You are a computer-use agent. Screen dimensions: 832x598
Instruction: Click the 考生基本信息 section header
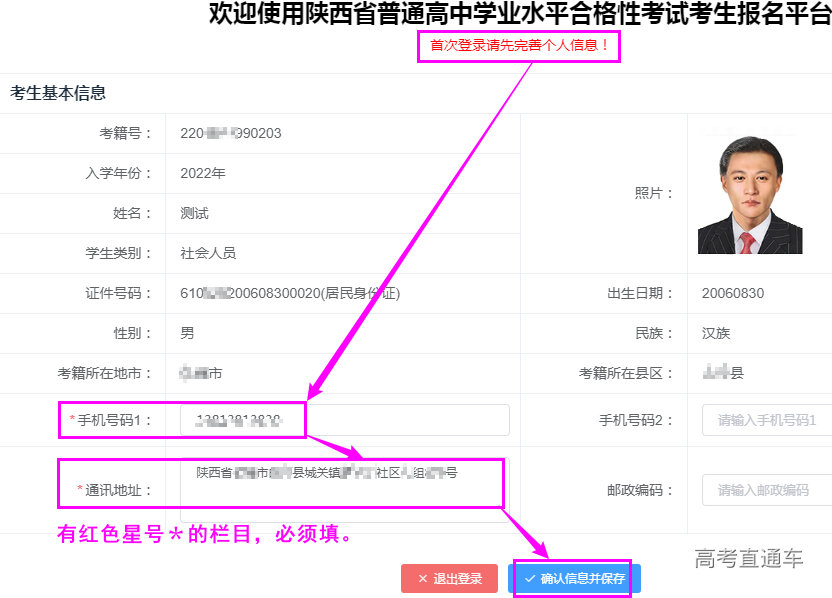(58, 93)
